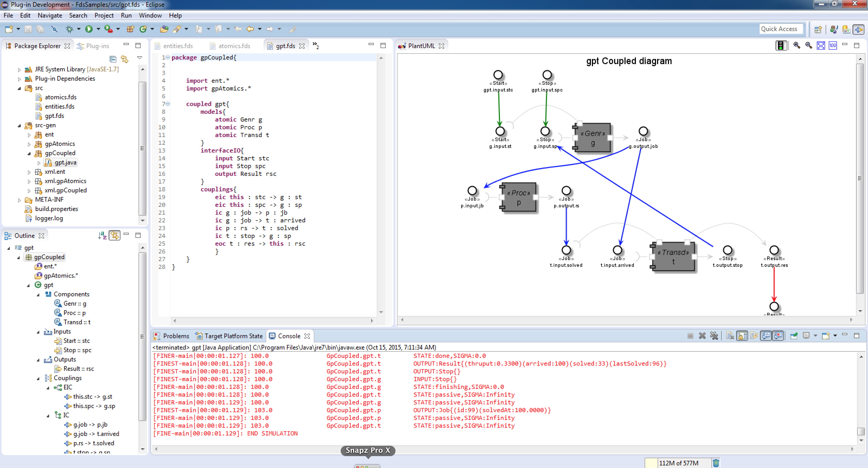Expand META-INF folder
Screen dimensions: 868x468
(x=19, y=200)
